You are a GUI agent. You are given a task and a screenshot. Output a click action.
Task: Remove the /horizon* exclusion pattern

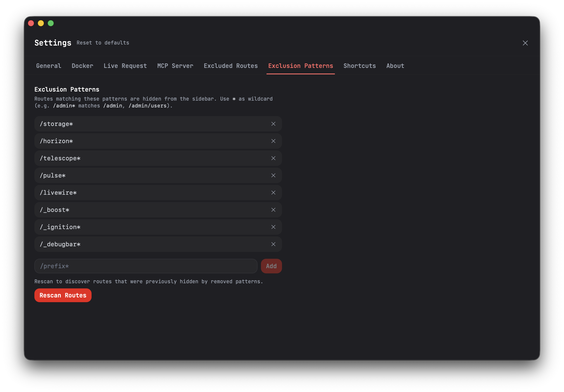coord(273,141)
